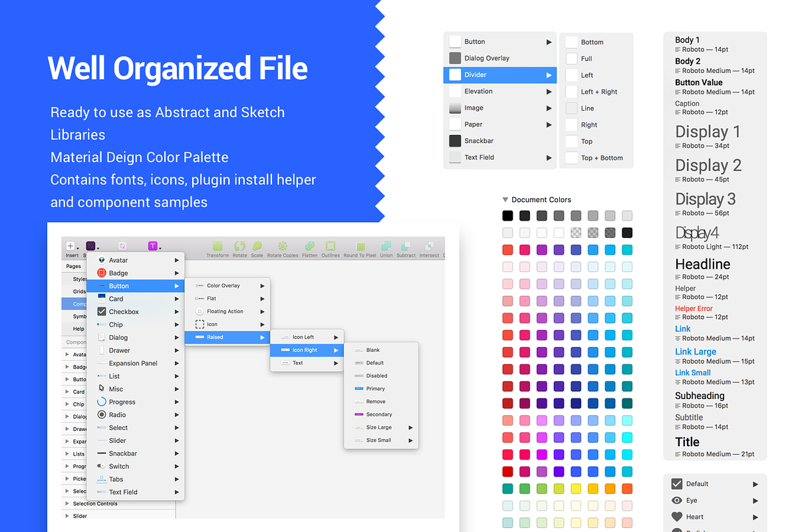
Task: Click the Outlines toolbar icon
Action: point(331,246)
